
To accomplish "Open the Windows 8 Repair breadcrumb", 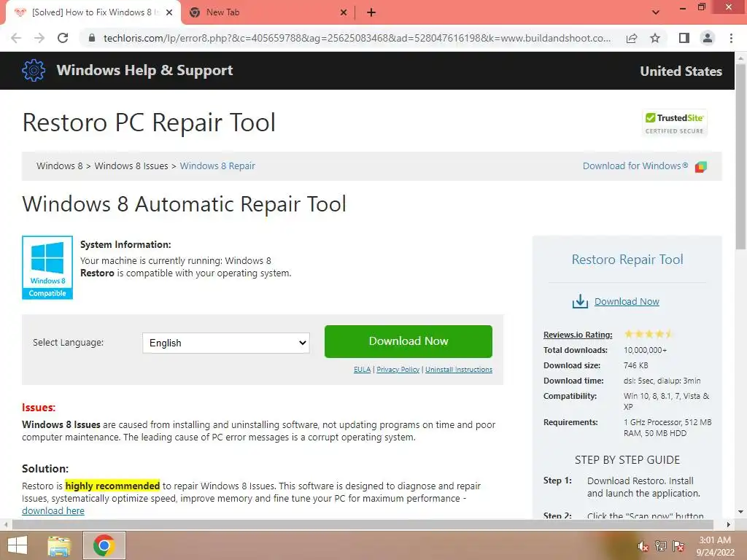I will tap(217, 166).
